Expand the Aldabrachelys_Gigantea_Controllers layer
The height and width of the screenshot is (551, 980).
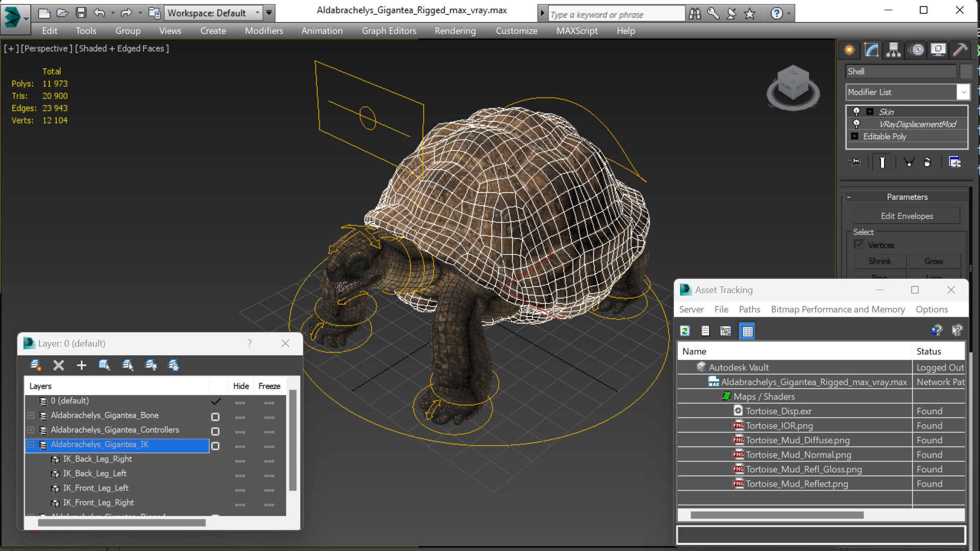pos(31,430)
